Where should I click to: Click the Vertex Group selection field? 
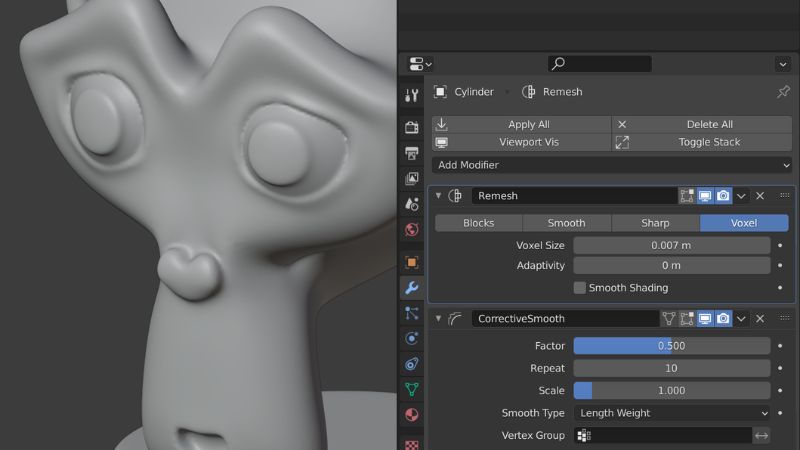coord(663,435)
